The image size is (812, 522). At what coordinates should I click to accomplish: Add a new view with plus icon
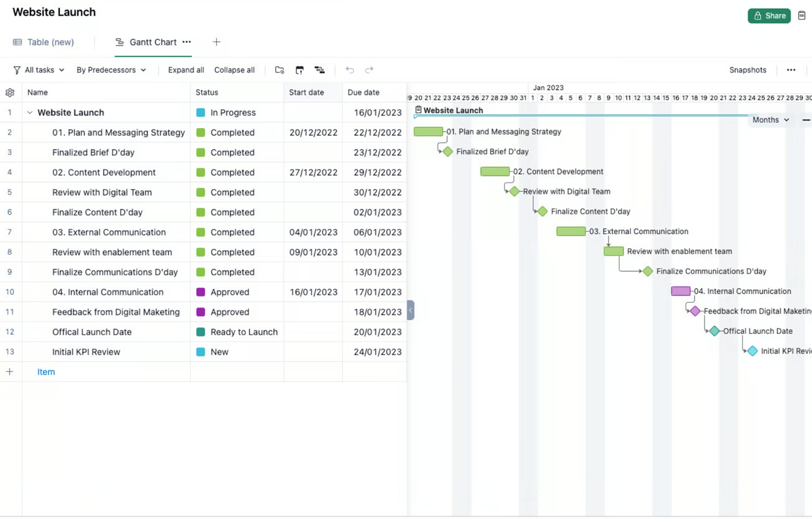(x=216, y=42)
